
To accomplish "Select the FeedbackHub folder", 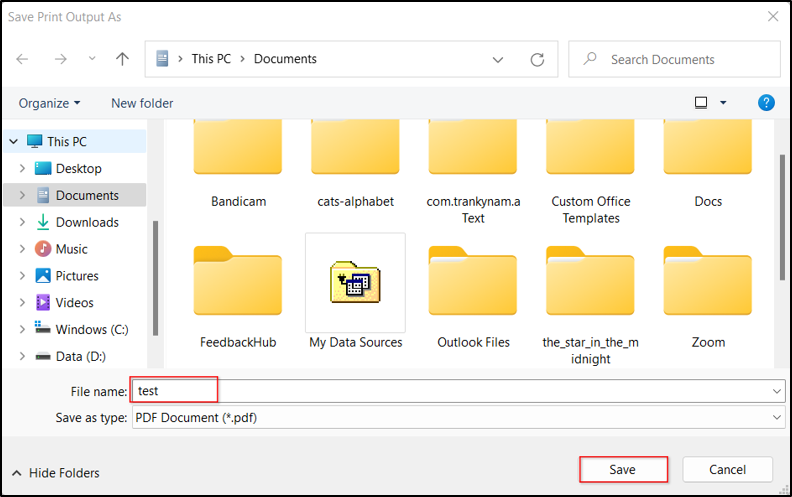I will (x=238, y=298).
